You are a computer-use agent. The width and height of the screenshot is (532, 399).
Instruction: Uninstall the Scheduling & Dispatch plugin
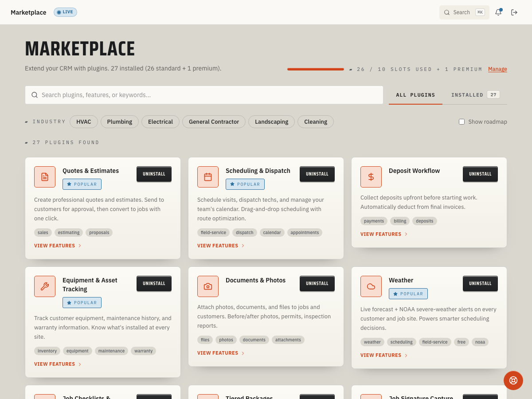click(x=317, y=174)
